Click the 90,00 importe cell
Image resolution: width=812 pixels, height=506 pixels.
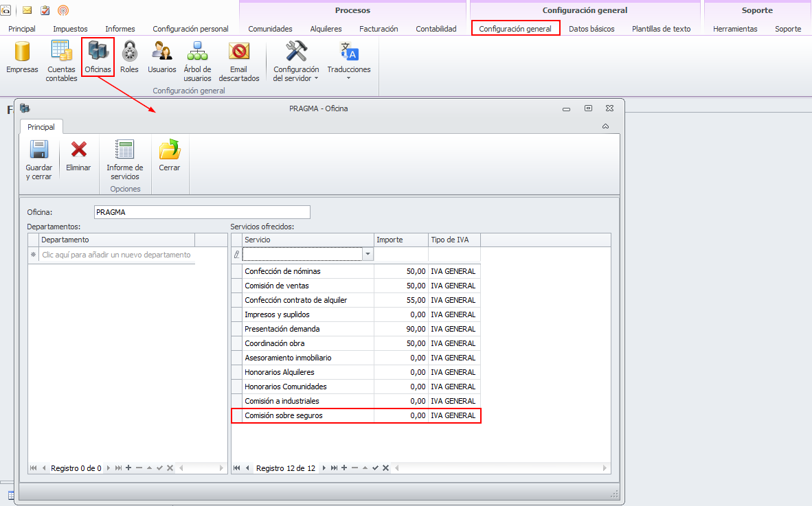401,329
